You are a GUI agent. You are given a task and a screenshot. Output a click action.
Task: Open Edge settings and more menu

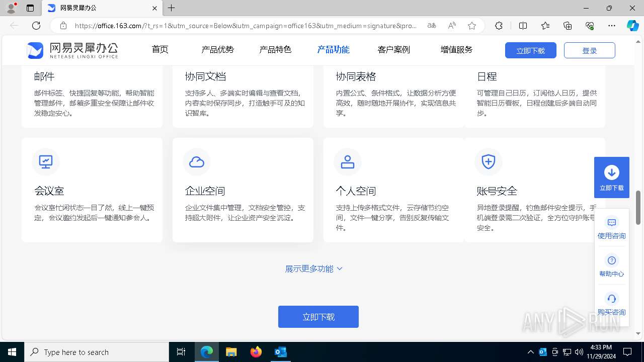(612, 26)
